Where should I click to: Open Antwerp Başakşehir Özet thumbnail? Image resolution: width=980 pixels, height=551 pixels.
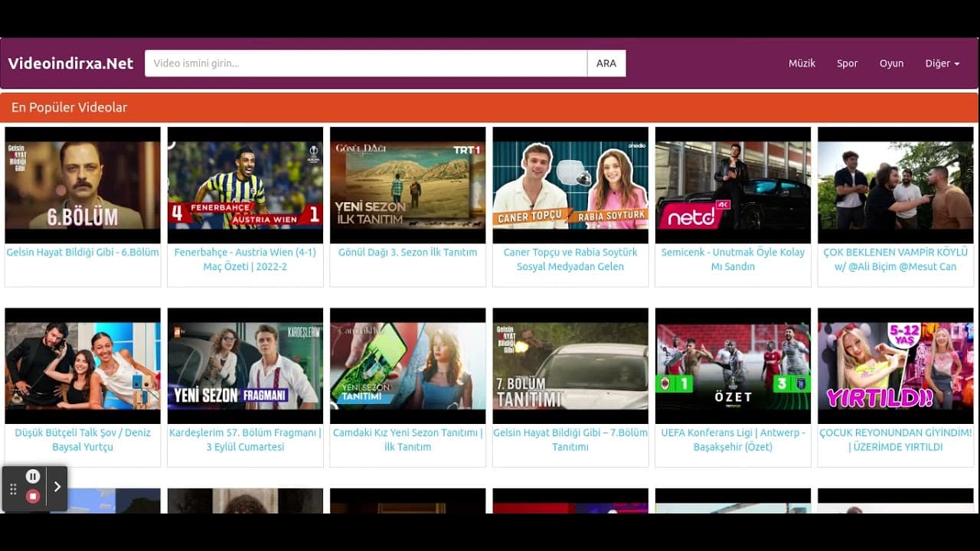pos(733,366)
